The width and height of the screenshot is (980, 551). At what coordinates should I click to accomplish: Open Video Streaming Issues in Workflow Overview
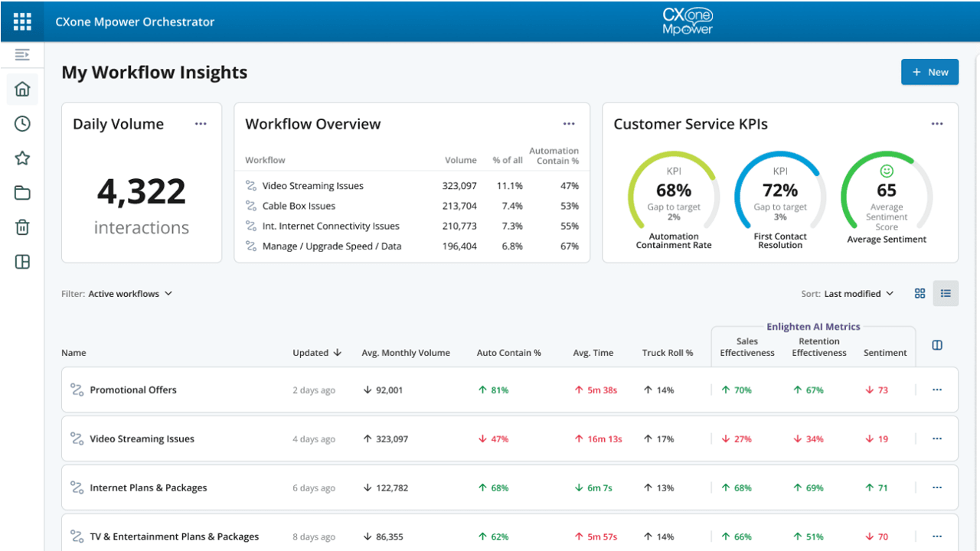[311, 185]
